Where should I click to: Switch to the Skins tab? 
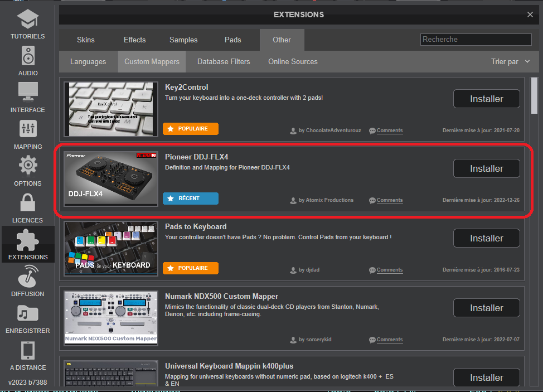point(85,40)
